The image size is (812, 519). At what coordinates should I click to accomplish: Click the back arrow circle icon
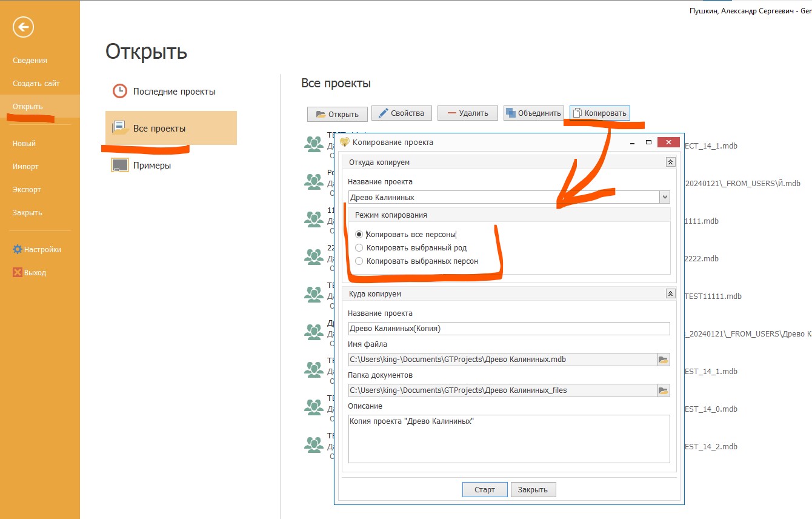(24, 27)
